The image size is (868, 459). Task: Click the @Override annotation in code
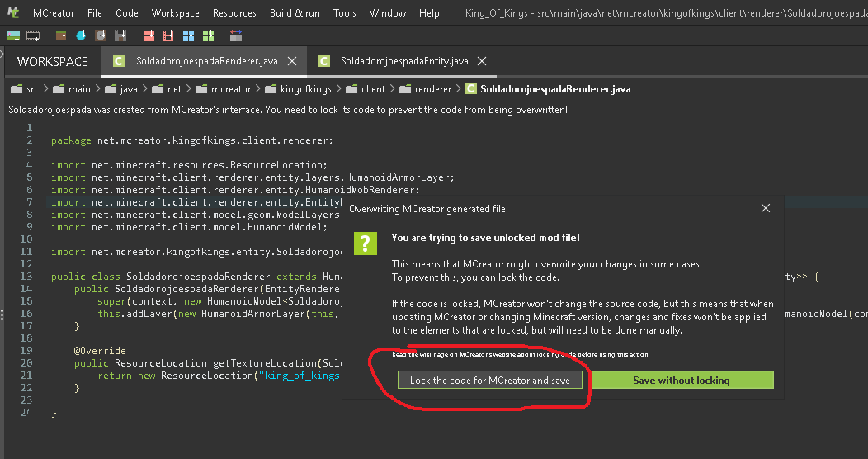tap(100, 351)
